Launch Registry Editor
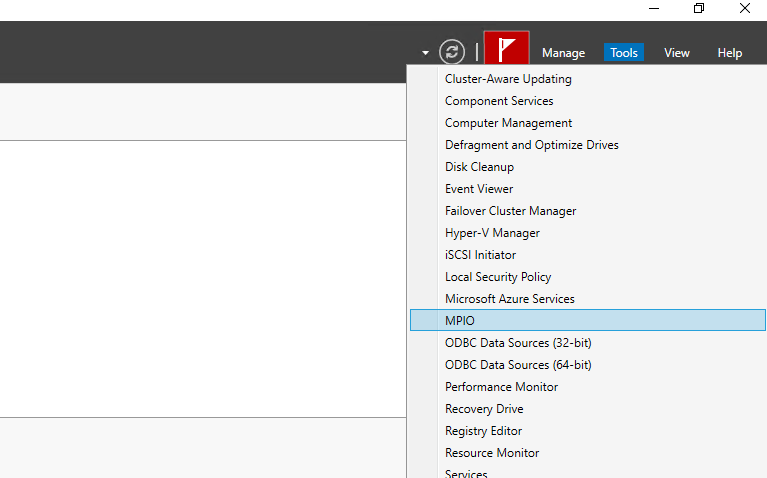 484,431
